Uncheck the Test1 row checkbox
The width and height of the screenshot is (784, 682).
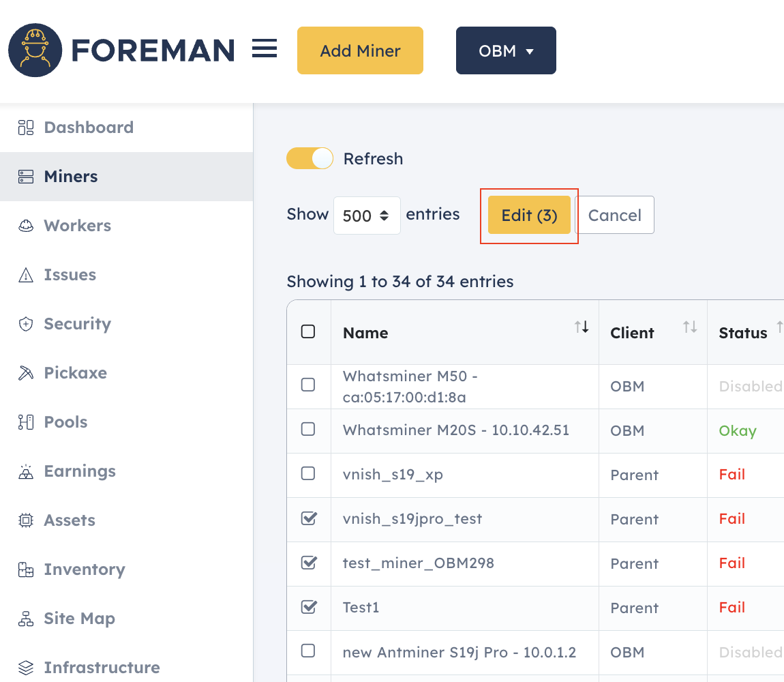(x=309, y=606)
